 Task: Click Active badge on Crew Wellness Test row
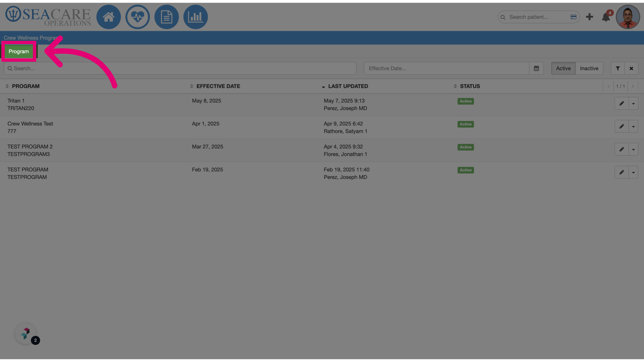(x=466, y=124)
